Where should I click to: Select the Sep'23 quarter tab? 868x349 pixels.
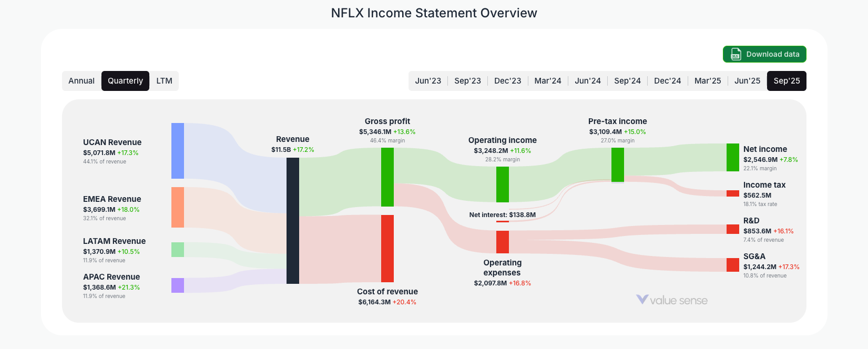coord(467,80)
